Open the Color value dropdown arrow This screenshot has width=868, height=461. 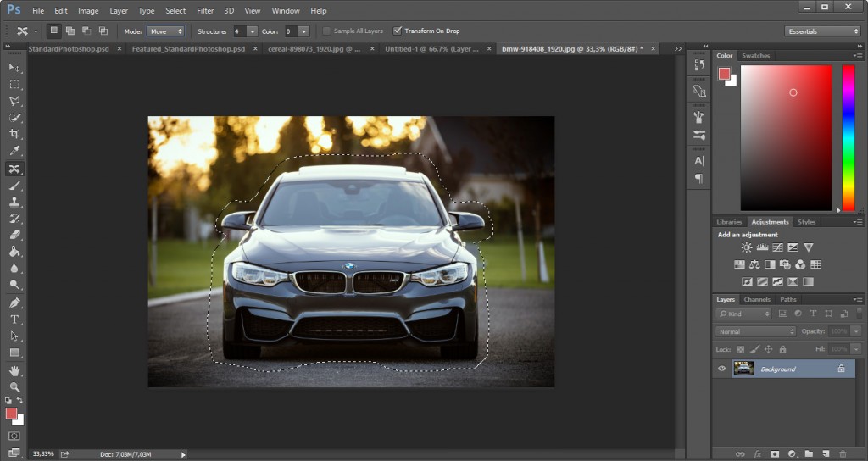pyautogui.click(x=303, y=31)
